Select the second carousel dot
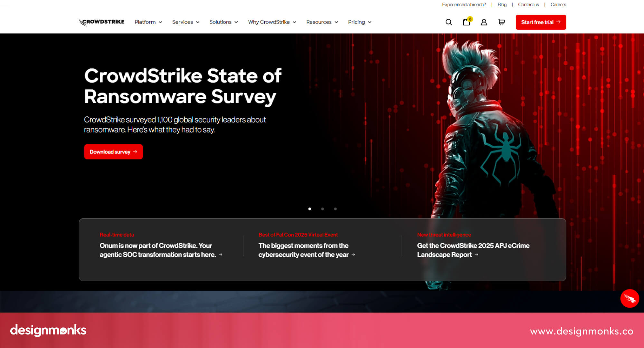Image resolution: width=644 pixels, height=348 pixels. click(323, 209)
